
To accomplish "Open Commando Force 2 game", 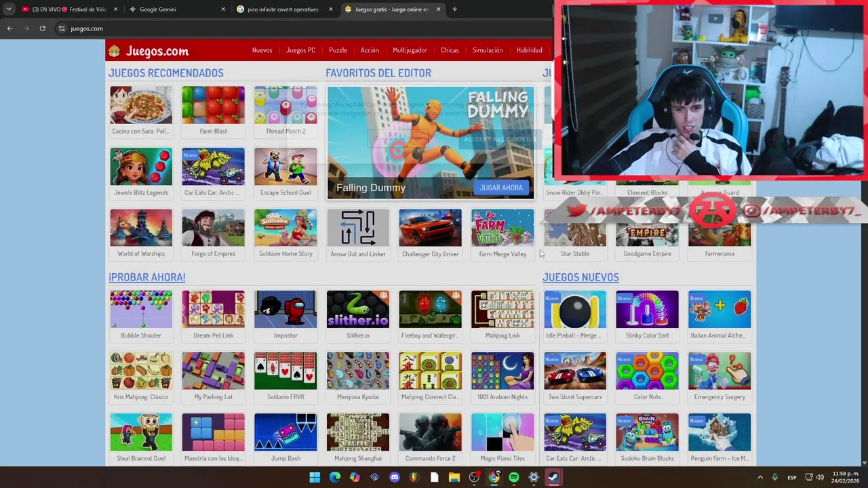I will pos(430,438).
